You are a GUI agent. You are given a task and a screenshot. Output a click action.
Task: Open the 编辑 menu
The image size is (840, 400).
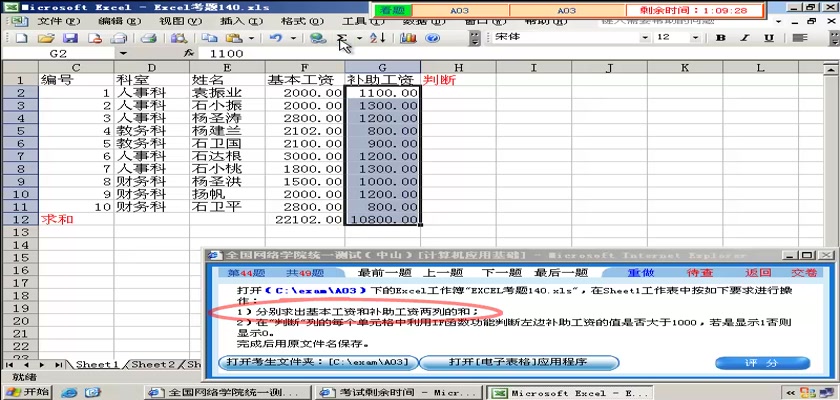119,21
